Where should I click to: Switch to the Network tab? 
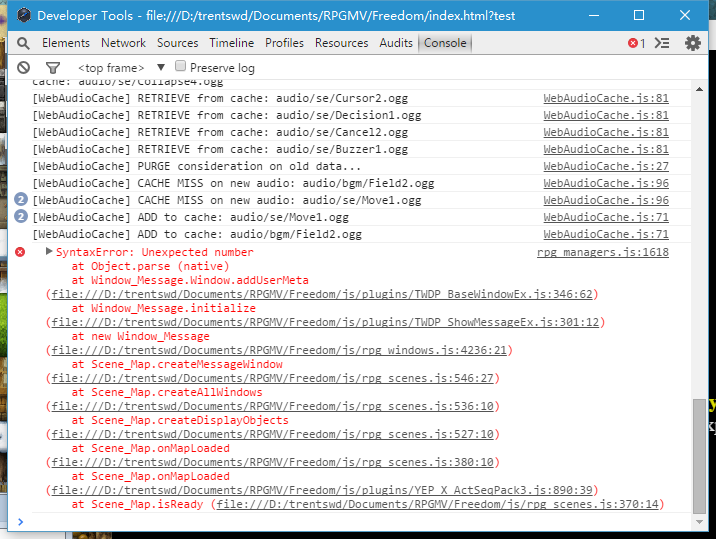pyautogui.click(x=123, y=43)
